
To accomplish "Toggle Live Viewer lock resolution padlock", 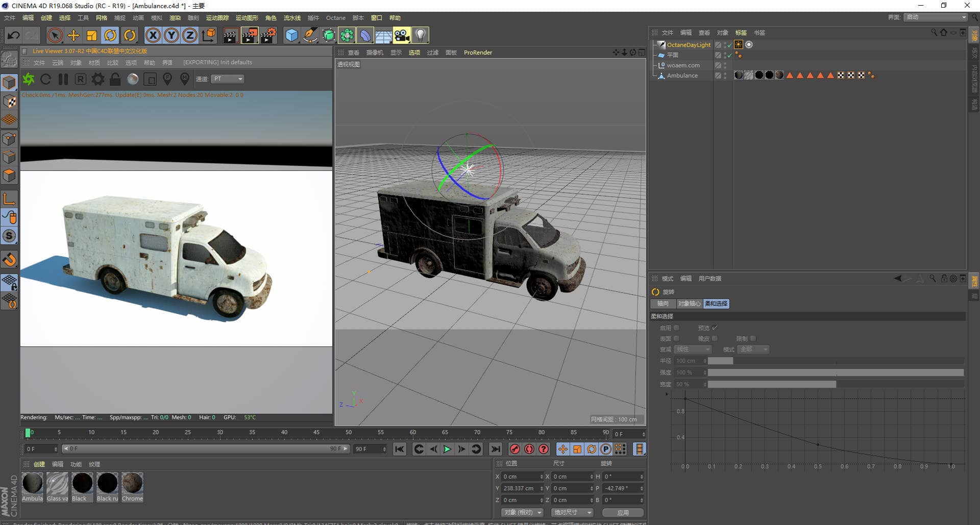I will point(115,79).
